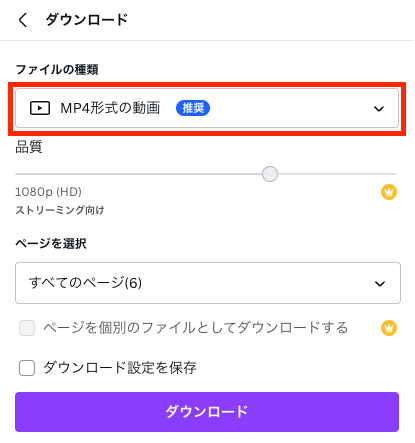The width and height of the screenshot is (415, 443).
Task: Click the crown icon next to 1080p quality
Action: pos(389,192)
